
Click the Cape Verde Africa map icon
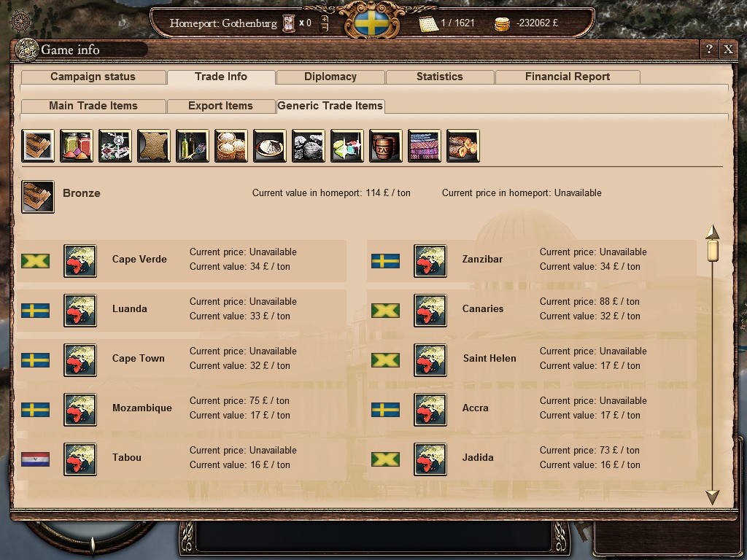(x=80, y=261)
